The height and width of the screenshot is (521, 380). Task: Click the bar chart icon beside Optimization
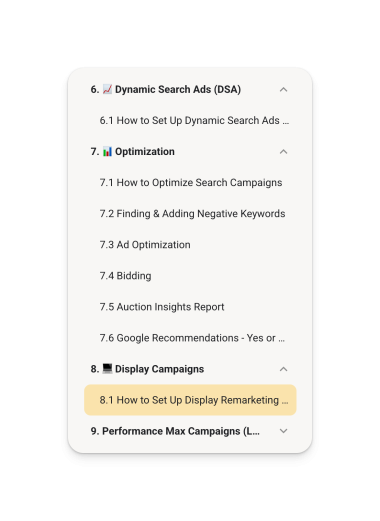click(107, 151)
